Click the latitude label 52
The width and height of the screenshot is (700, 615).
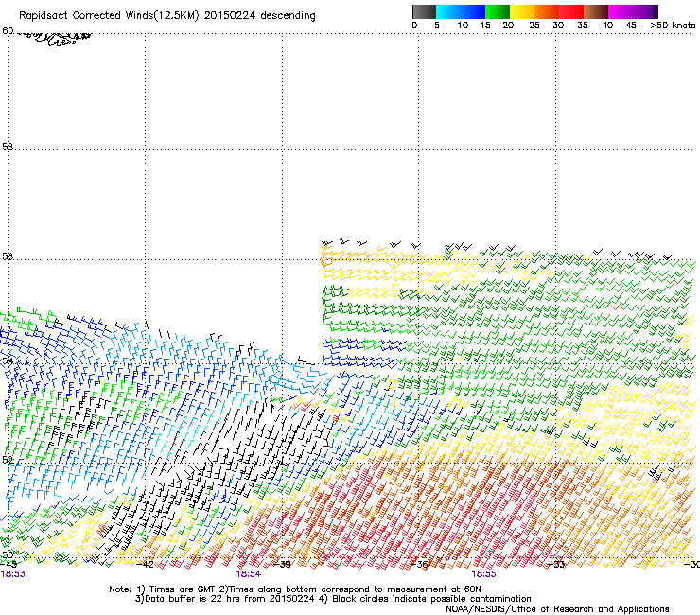tap(8, 460)
